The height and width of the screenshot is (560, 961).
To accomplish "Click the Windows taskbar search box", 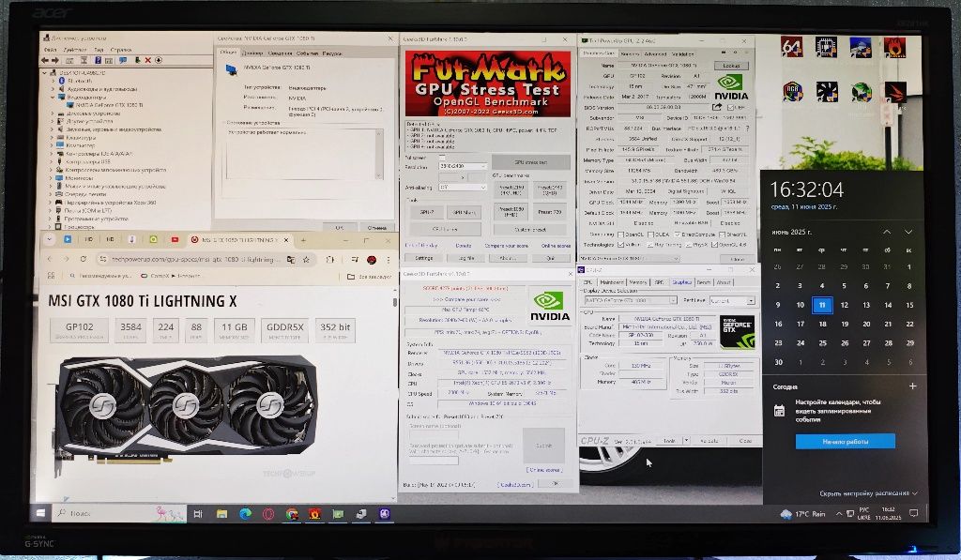I will [119, 513].
